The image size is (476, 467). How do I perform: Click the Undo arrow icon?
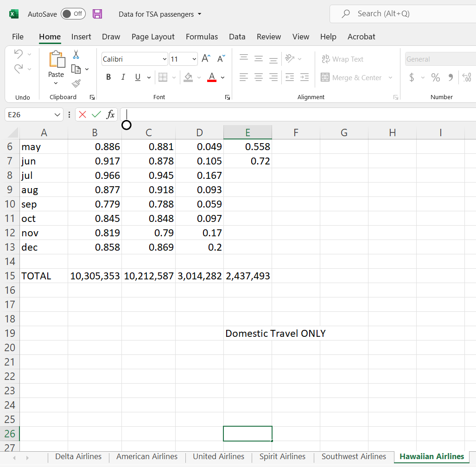[x=19, y=54]
